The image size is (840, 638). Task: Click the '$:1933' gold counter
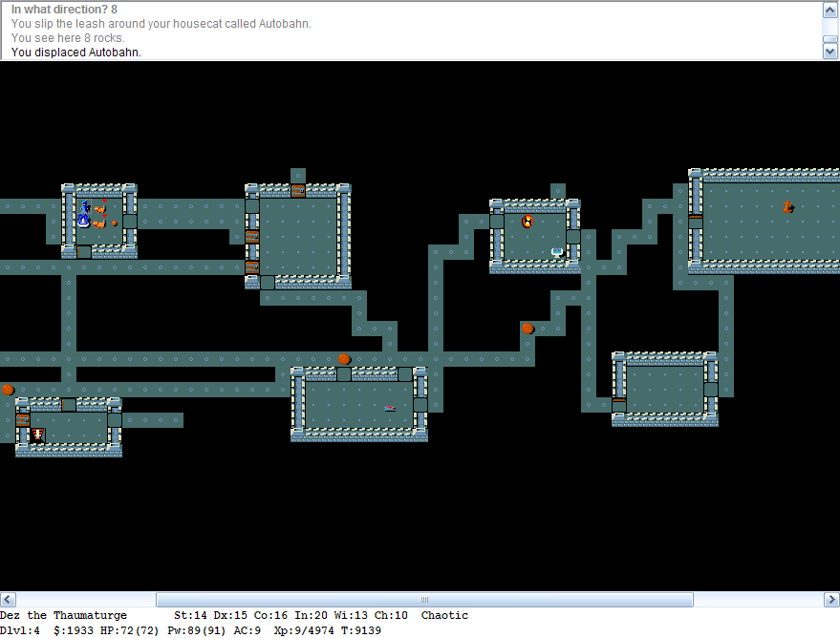[x=74, y=630]
